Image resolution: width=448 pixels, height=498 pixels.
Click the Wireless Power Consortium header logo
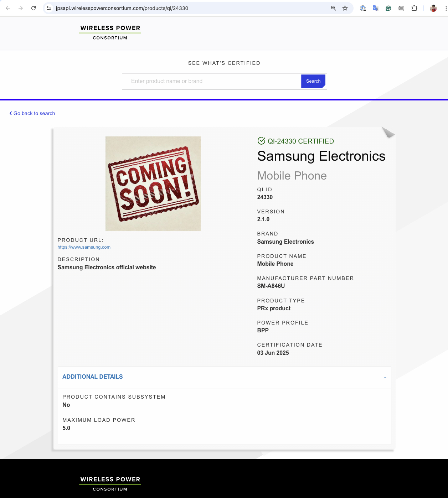click(x=110, y=32)
